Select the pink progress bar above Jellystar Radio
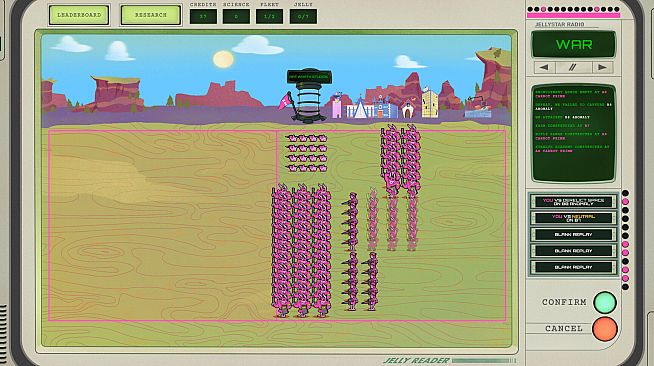Viewport: 654px width, 366px height. (x=574, y=15)
